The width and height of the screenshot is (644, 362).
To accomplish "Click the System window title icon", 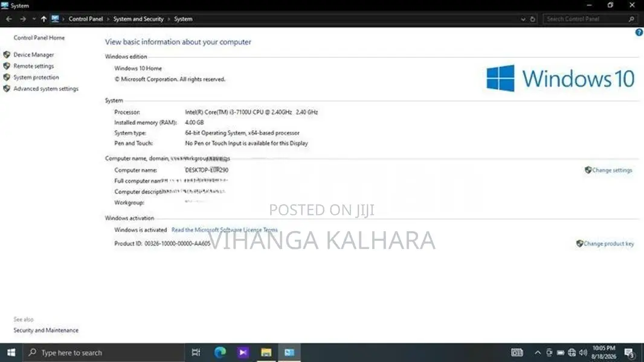I will (x=5, y=5).
